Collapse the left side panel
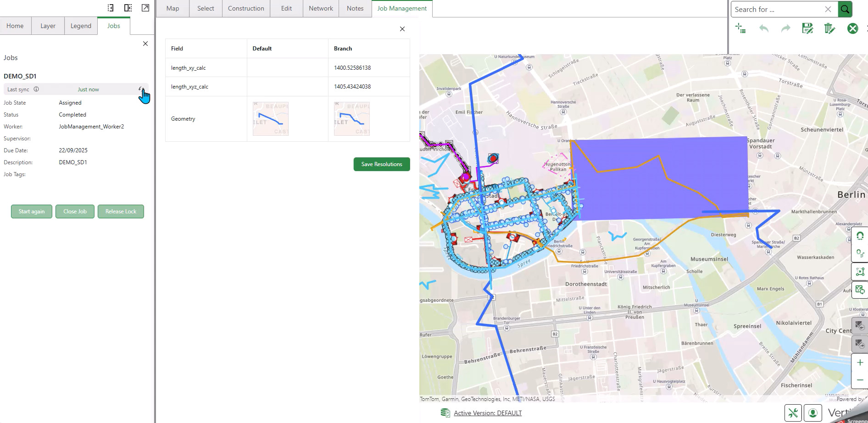 click(111, 8)
